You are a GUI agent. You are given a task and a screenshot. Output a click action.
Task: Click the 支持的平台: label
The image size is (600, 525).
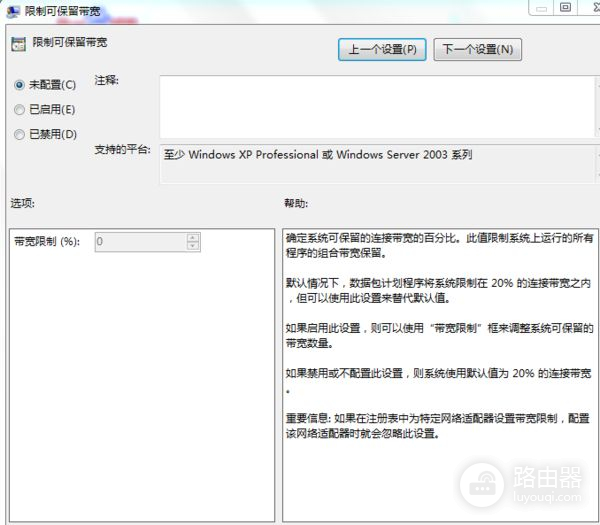click(x=122, y=150)
